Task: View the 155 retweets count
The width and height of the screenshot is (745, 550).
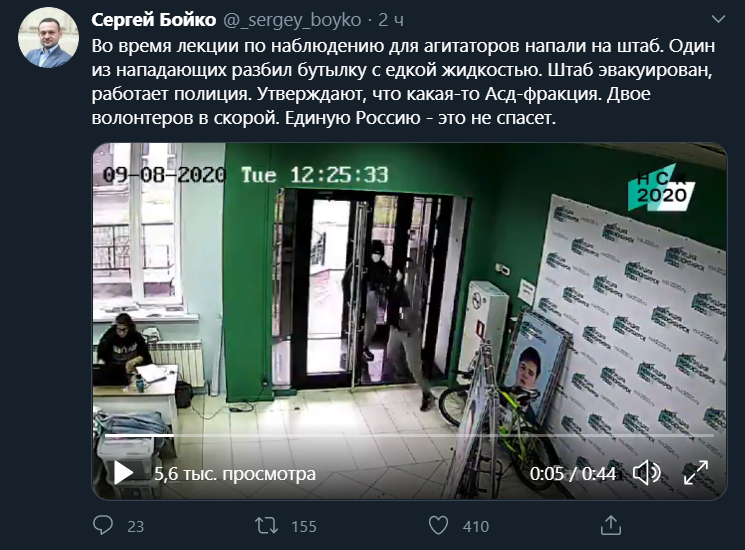Action: [304, 526]
